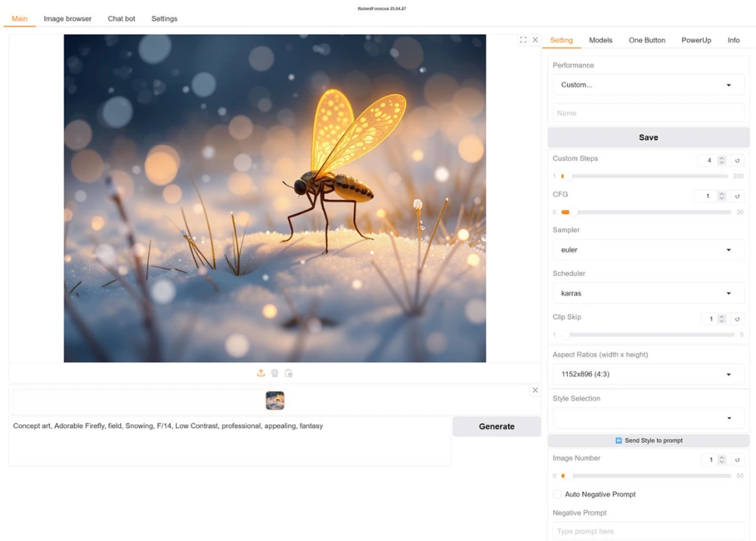The image size is (756, 541).
Task: Switch to the Models tab
Action: pos(601,41)
